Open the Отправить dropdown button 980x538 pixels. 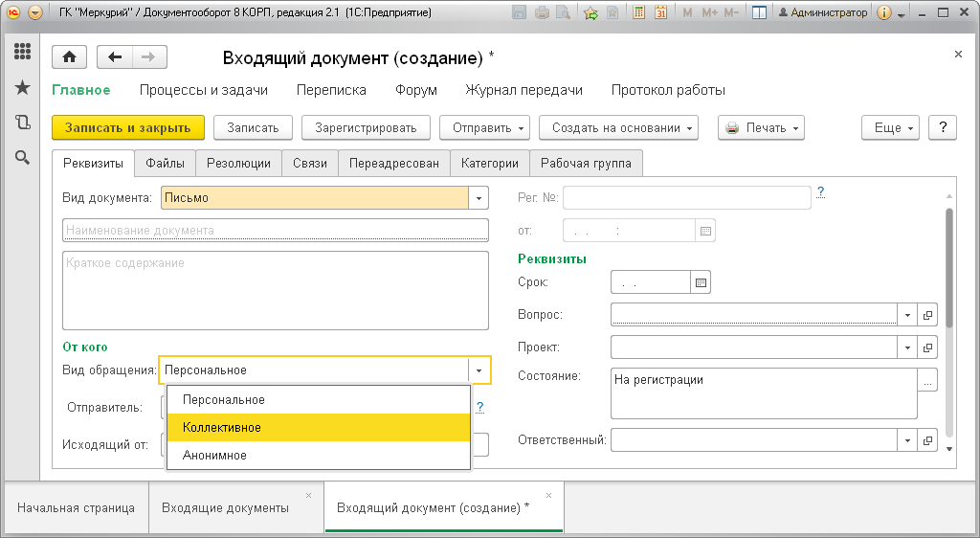coord(485,127)
